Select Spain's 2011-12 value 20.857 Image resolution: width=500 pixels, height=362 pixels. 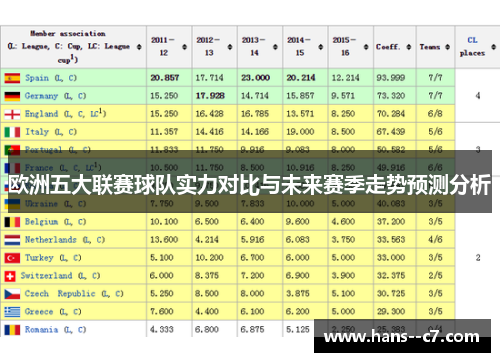(169, 78)
